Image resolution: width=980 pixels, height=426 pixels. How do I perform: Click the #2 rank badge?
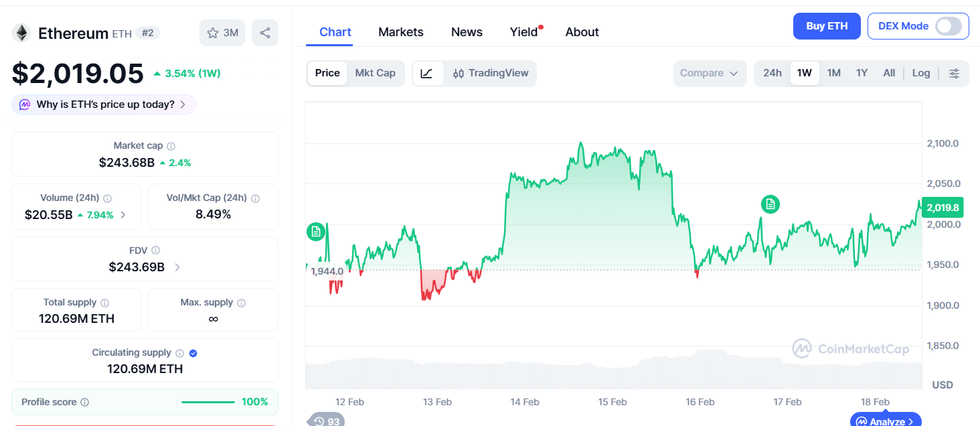[x=147, y=33]
